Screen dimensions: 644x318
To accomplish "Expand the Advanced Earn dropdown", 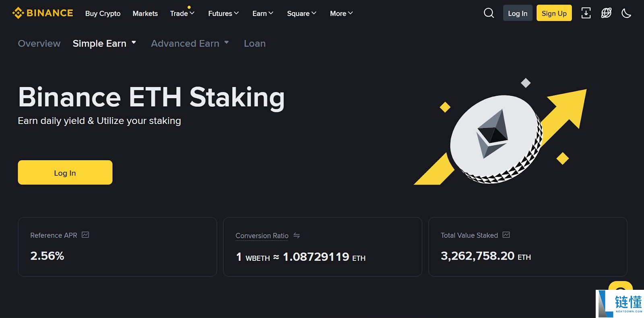I will click(190, 43).
